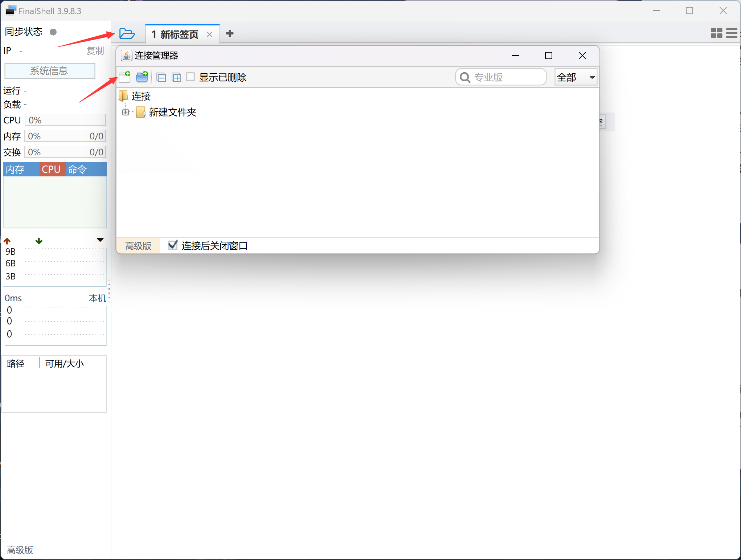The height and width of the screenshot is (560, 741).
Task: Click the 交换 usage progress bar
Action: tap(65, 152)
